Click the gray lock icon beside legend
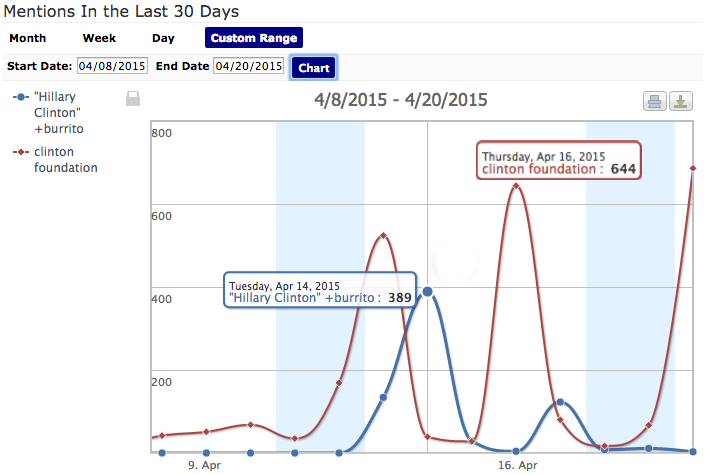708x475 pixels. 132,98
